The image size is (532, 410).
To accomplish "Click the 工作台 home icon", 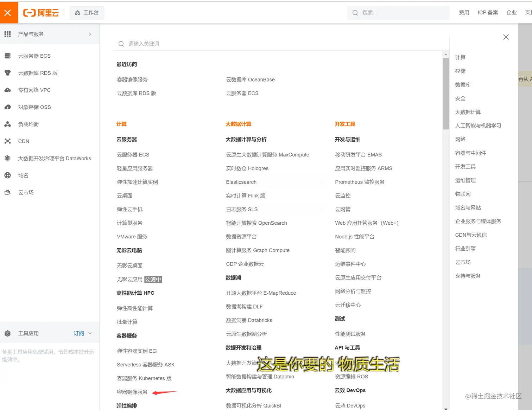I will click(x=77, y=13).
